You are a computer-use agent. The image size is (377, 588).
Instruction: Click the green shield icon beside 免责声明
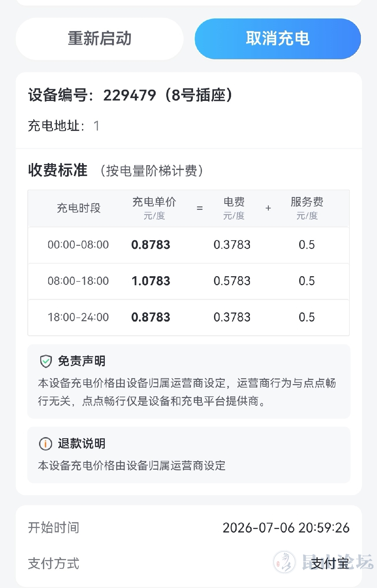point(46,361)
